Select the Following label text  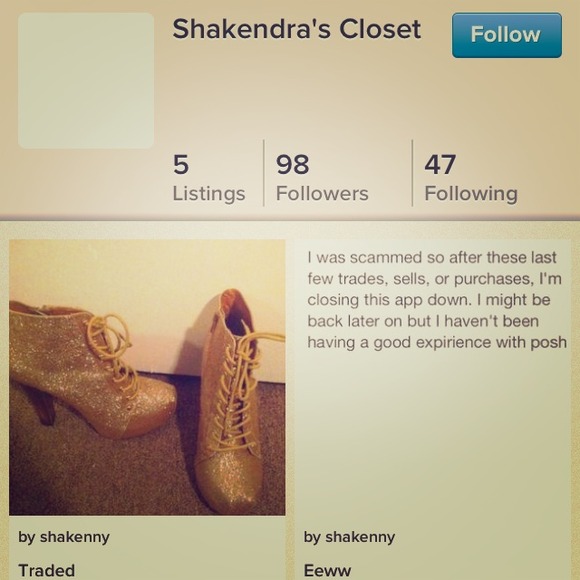pyautogui.click(x=471, y=194)
